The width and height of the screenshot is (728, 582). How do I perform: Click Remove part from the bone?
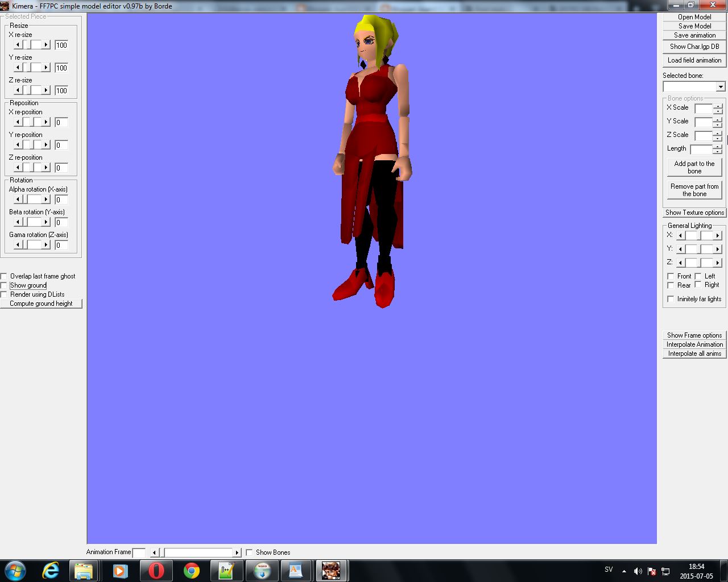694,190
